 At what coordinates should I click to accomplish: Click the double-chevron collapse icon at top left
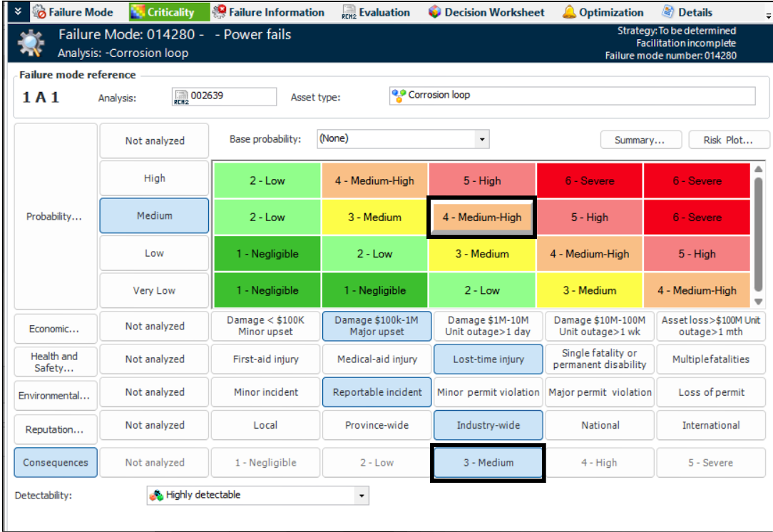pos(18,12)
